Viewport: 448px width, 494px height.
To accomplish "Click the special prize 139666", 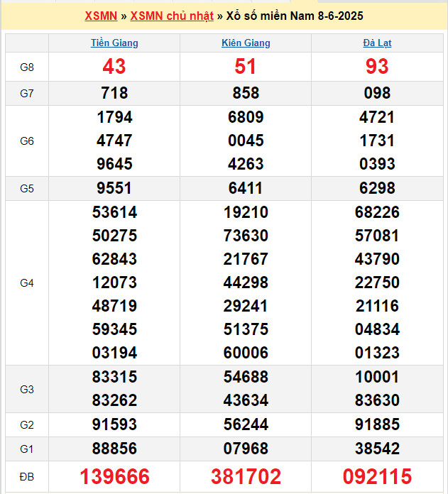I will point(114,476).
